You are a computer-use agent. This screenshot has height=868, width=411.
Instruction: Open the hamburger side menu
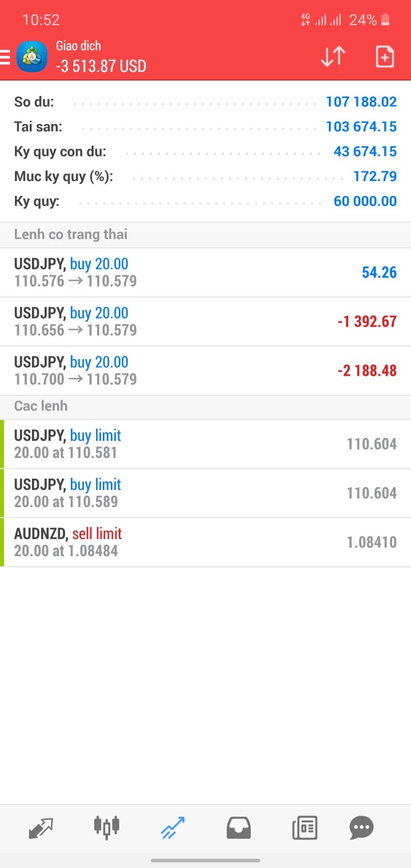click(x=6, y=57)
